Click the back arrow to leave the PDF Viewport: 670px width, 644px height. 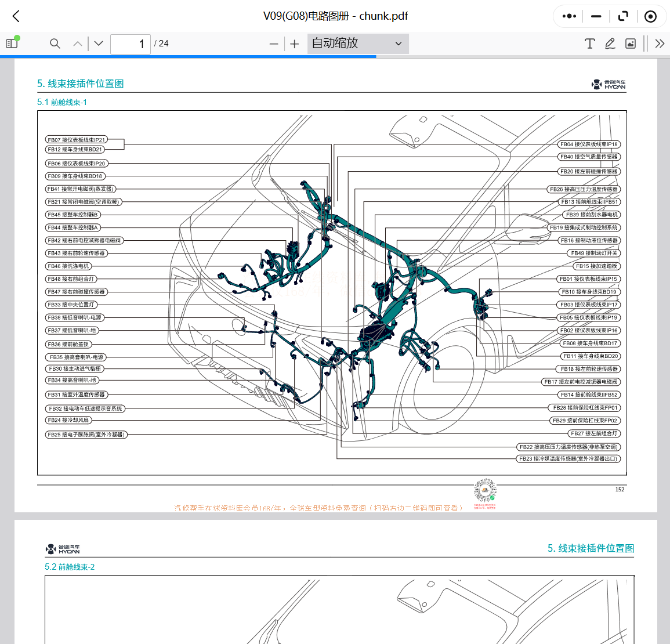tap(15, 16)
